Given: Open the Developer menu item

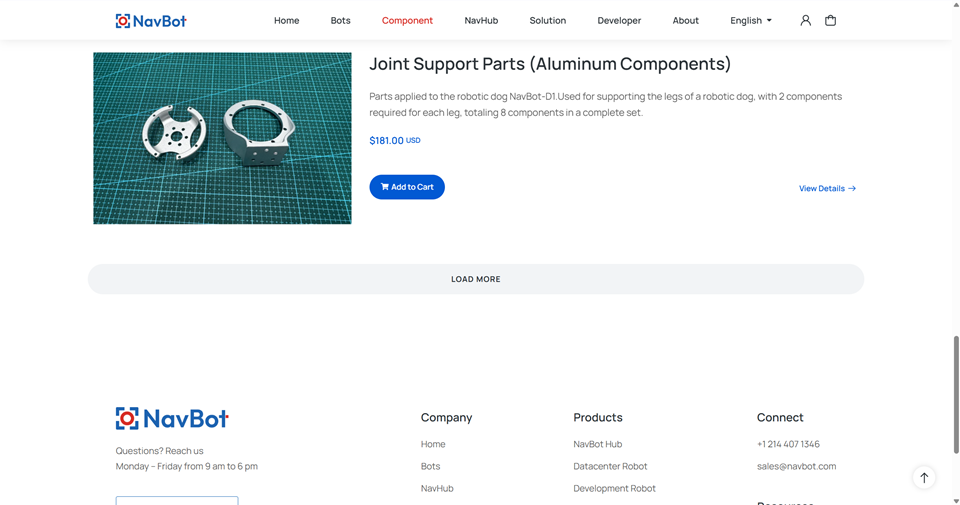Looking at the screenshot, I should tap(619, 20).
